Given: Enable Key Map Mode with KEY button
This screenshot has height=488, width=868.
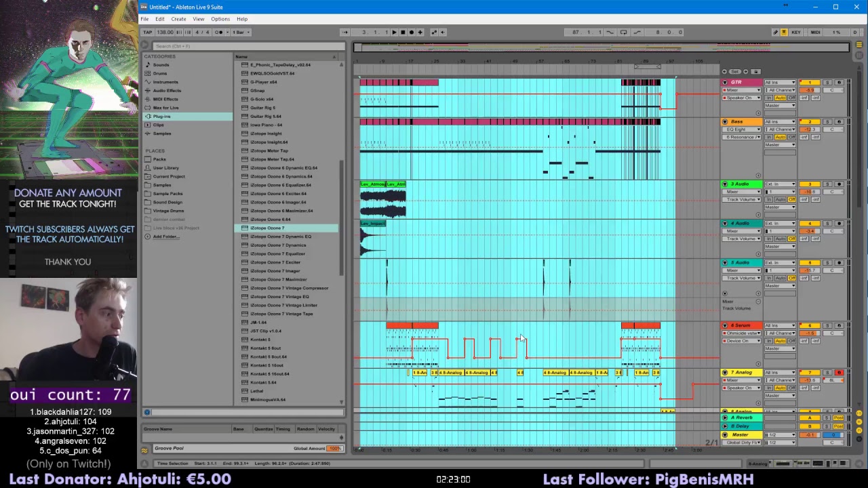Looking at the screenshot, I should [x=796, y=32].
